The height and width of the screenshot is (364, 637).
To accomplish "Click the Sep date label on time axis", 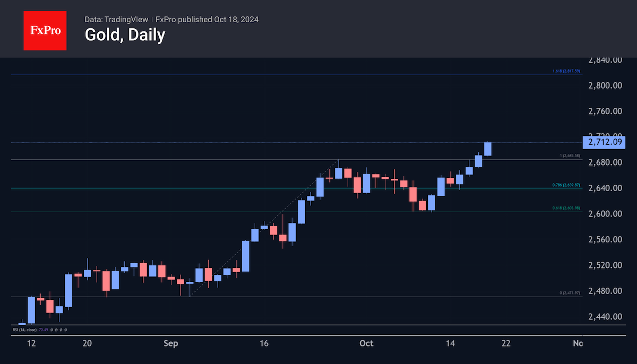I will (171, 344).
